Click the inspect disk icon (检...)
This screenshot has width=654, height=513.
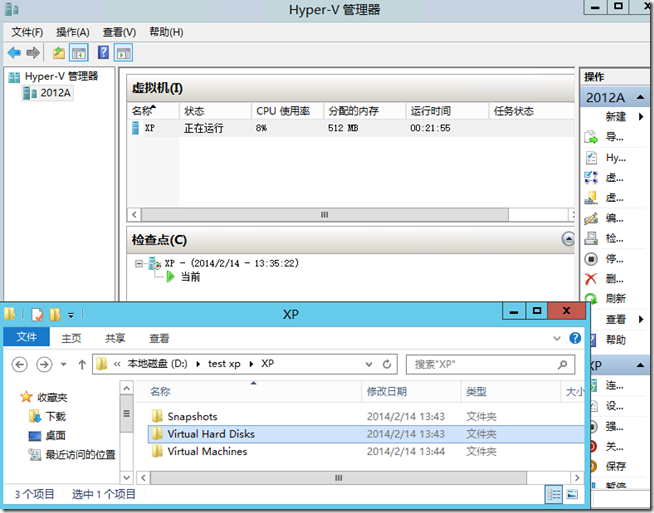591,239
